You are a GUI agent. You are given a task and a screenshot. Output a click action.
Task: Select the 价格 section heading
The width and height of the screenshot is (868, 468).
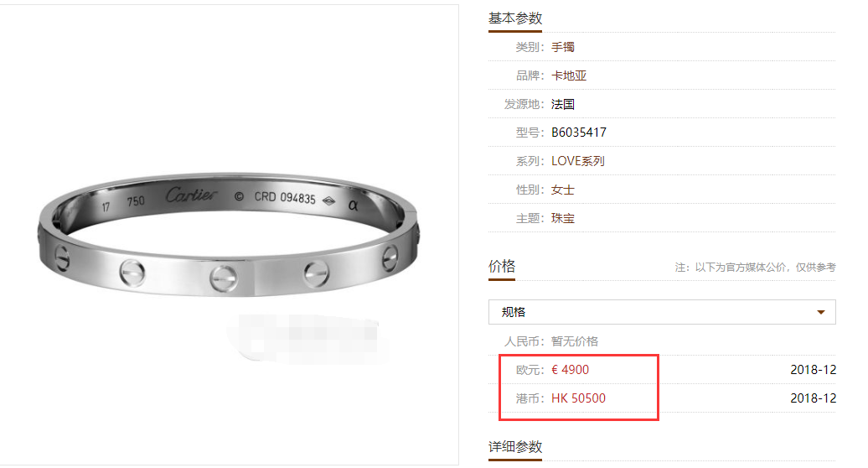click(502, 267)
